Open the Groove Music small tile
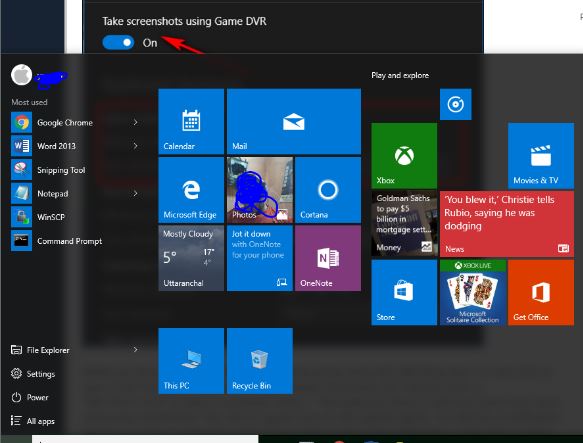The width and height of the screenshot is (583, 443). pos(455,104)
